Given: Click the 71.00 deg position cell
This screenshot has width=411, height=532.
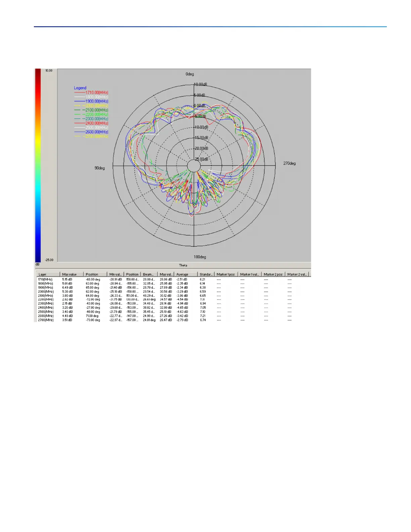Looking at the screenshot, I should tap(92, 316).
